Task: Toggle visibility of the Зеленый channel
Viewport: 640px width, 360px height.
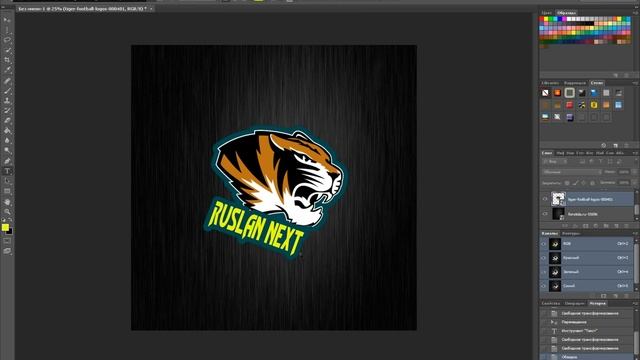Action: (544, 271)
